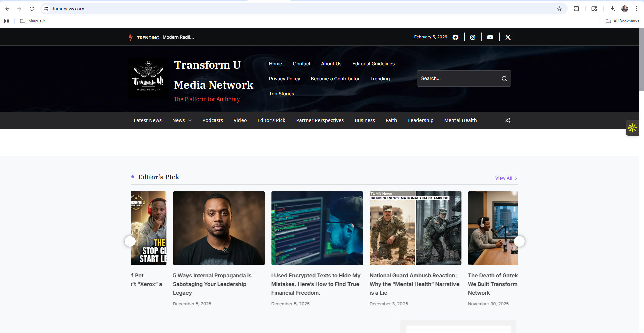The height and width of the screenshot is (333, 644).
Task: Open the Top Stories link
Action: point(281,94)
